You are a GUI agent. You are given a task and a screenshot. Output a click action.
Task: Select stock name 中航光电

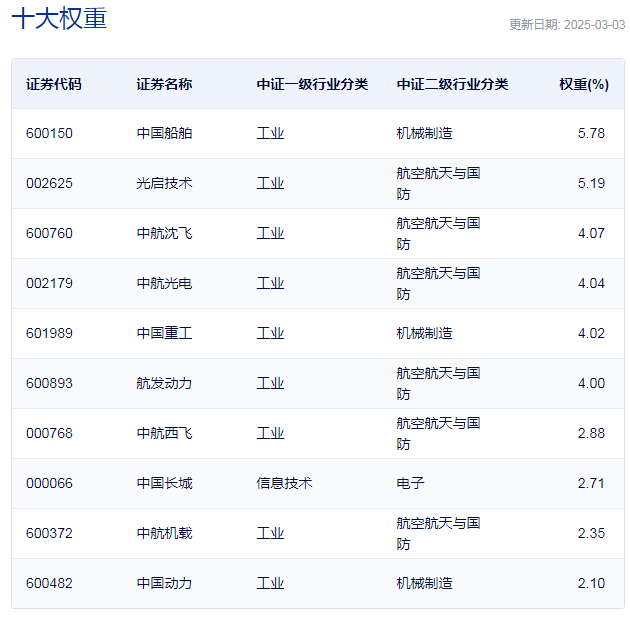click(x=164, y=284)
